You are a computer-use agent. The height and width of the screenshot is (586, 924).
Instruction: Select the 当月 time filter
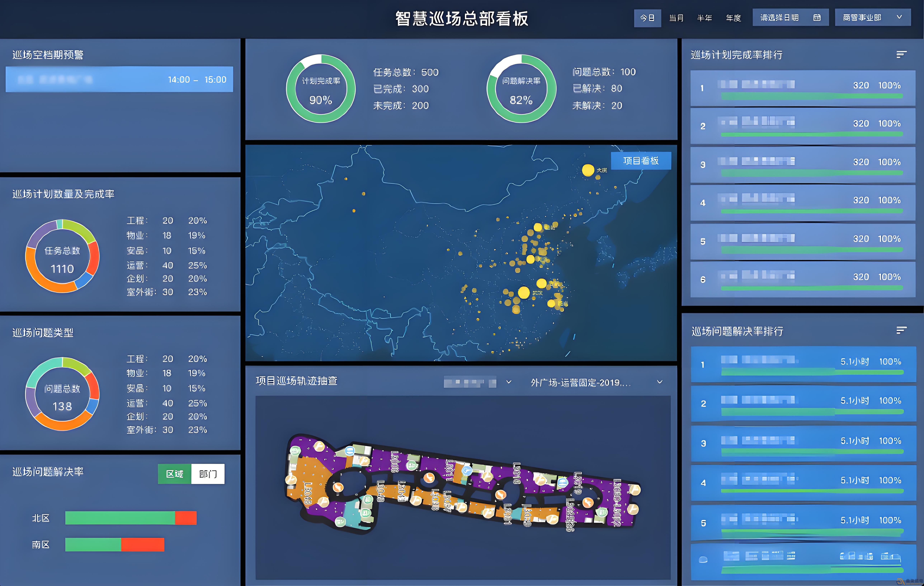click(676, 18)
